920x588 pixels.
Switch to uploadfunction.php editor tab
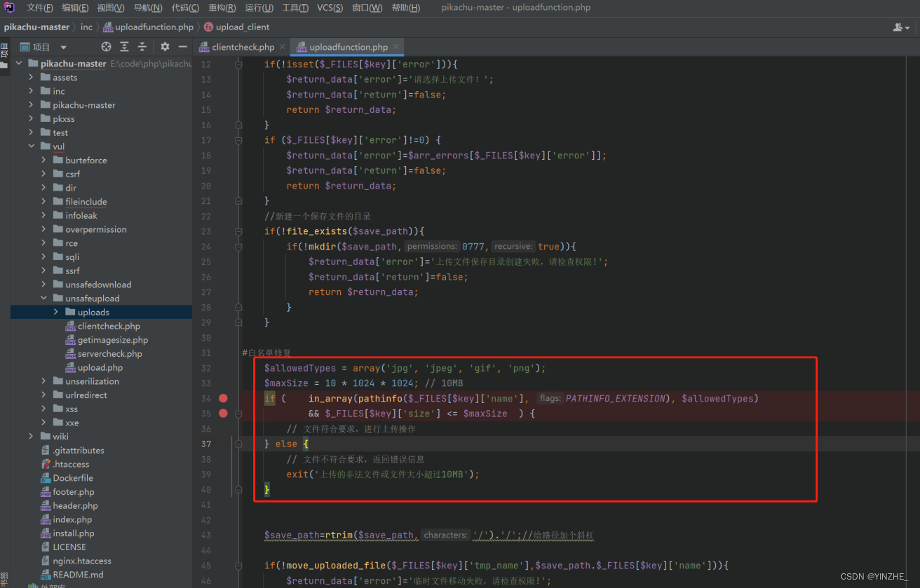pos(349,47)
